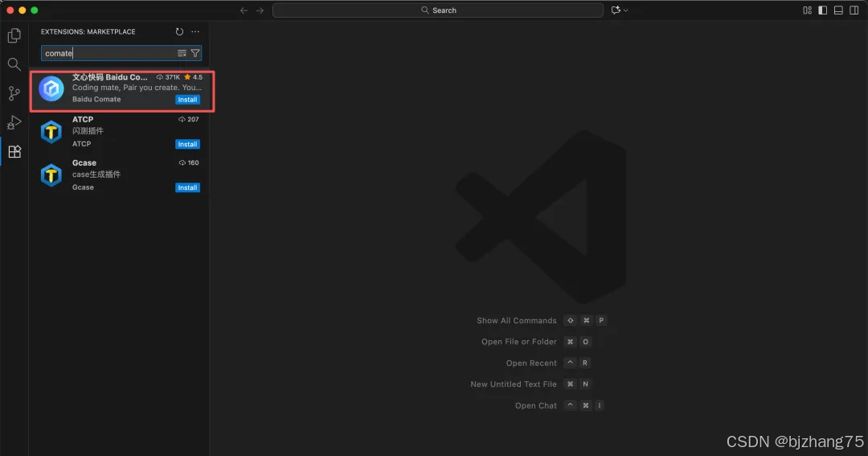Open Source Control view
The height and width of the screenshot is (456, 868).
pos(14,93)
